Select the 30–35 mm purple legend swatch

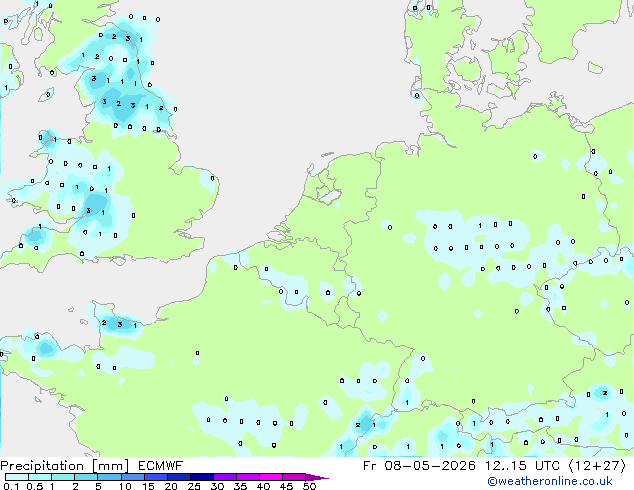click(225, 477)
